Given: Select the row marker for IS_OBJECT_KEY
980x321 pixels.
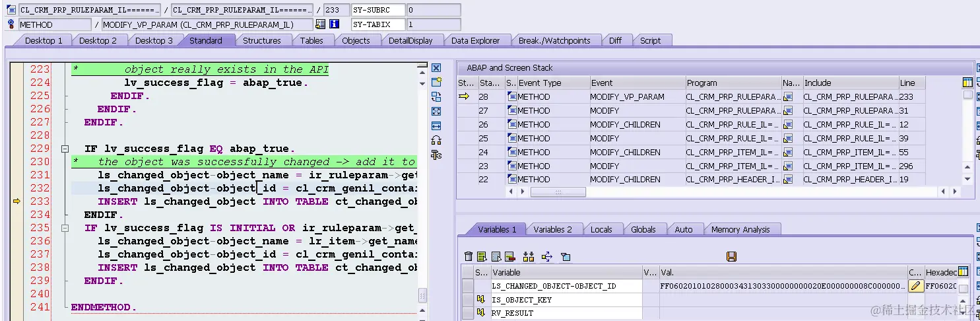Looking at the screenshot, I should click(468, 299).
